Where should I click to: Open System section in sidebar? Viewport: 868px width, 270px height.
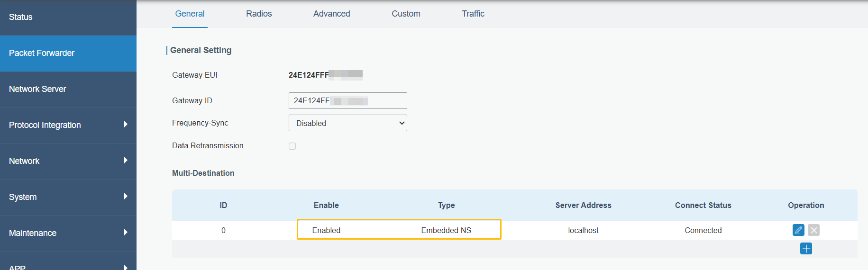(x=68, y=197)
